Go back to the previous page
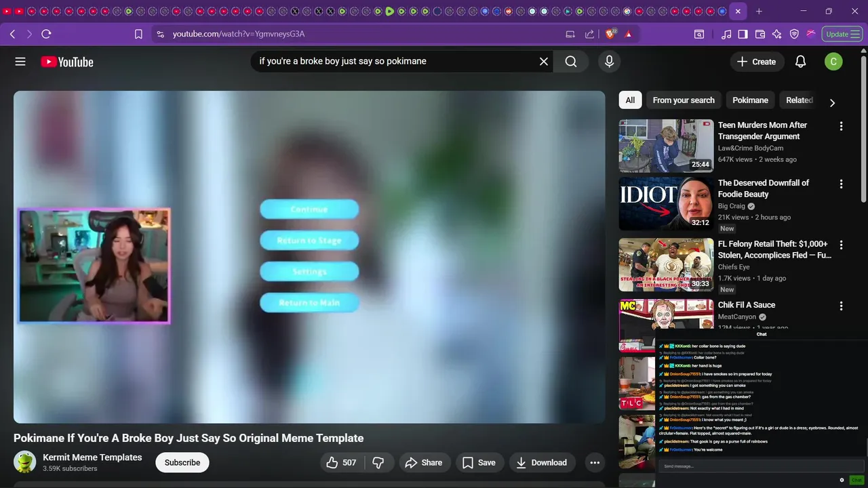The image size is (868, 488). 13,34
